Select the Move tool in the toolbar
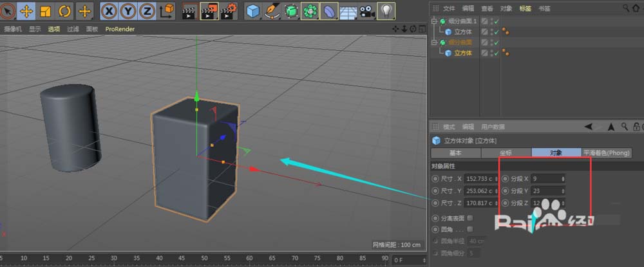The image size is (644, 267). [26, 11]
